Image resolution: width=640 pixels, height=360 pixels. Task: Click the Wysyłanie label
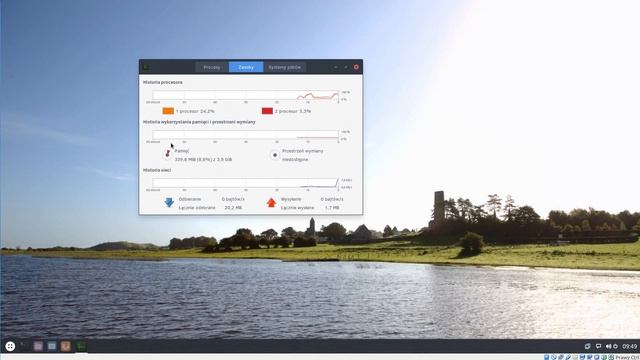point(291,199)
